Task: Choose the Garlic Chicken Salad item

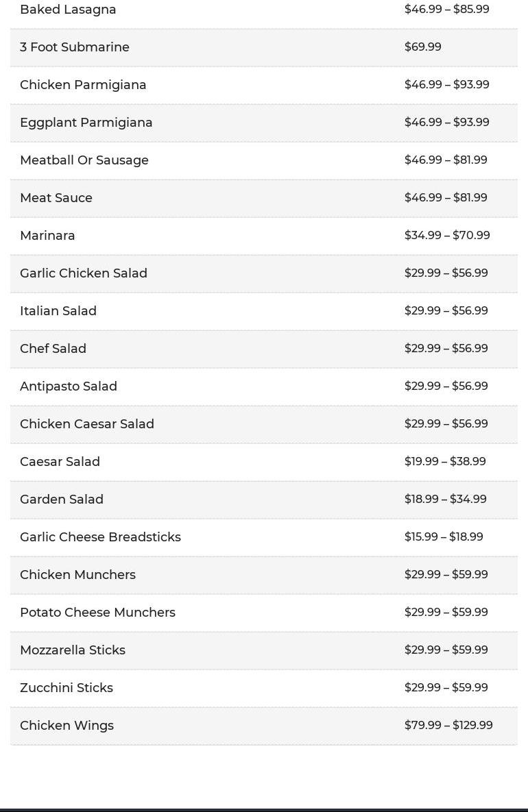Action: pos(84,273)
